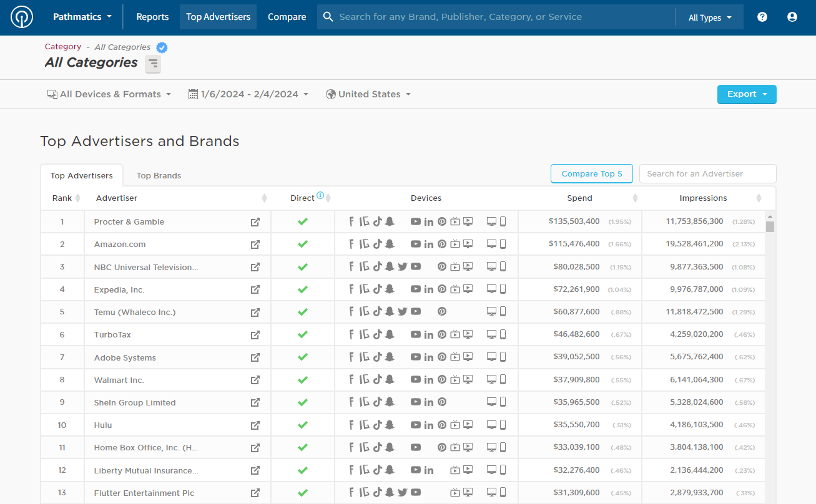Open Procter & Gamble external link icon

(x=255, y=222)
